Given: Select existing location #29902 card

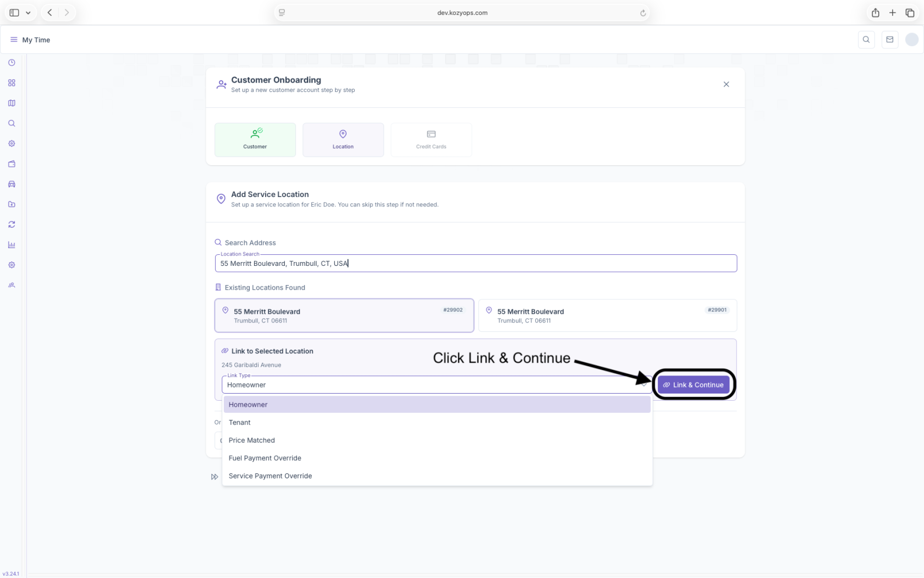Looking at the screenshot, I should click(x=344, y=315).
